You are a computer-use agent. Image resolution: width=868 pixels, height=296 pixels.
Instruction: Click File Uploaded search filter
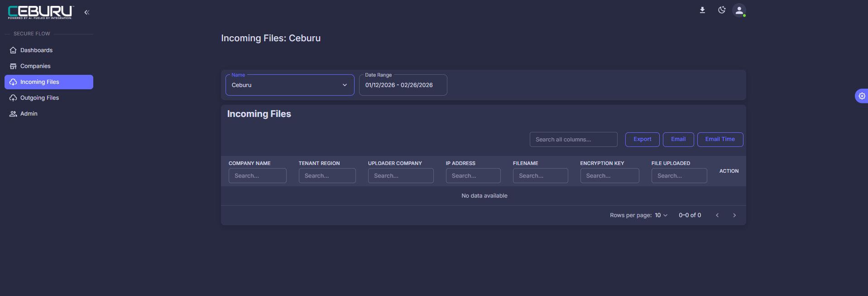(679, 176)
